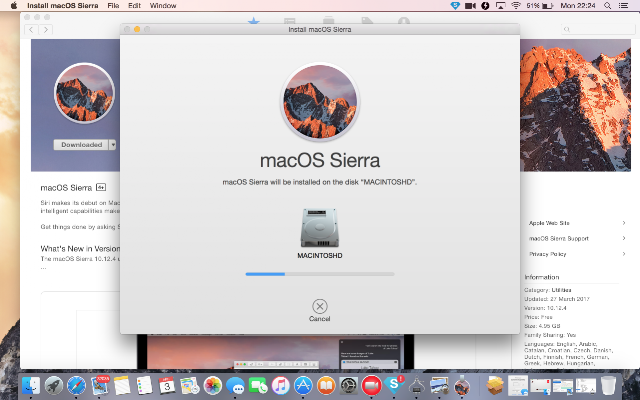This screenshot has height=400, width=640.
Task: Go back in App Store window
Action: click(x=31, y=29)
